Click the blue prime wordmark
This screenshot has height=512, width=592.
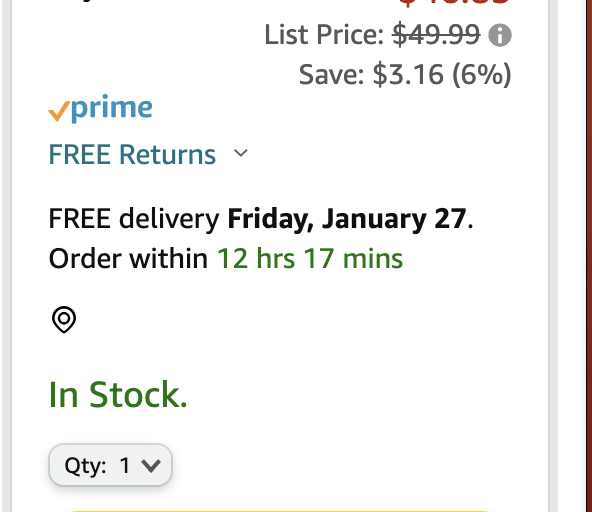tap(112, 108)
